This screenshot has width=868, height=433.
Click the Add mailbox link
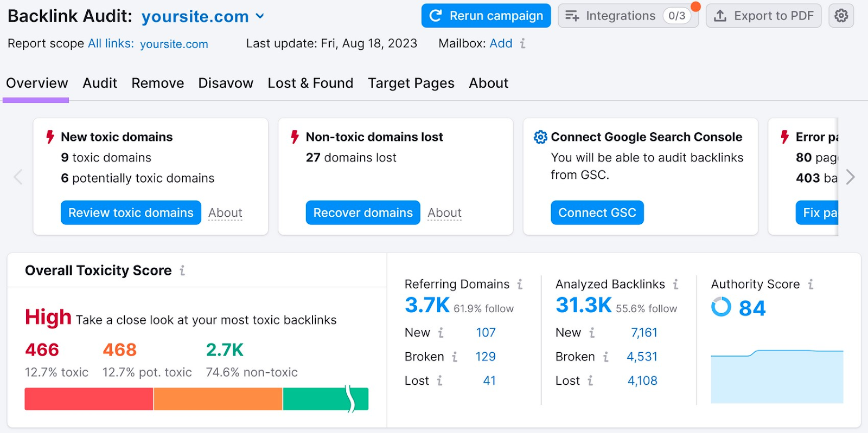501,43
